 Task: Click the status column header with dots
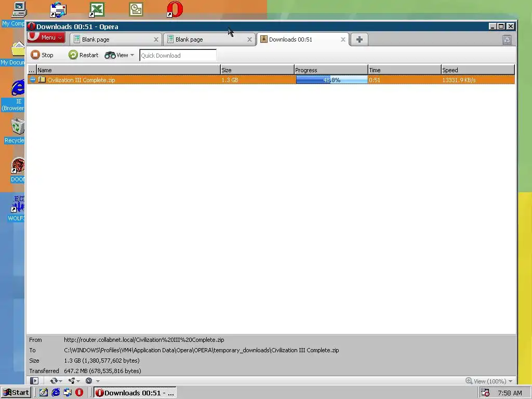(x=32, y=70)
